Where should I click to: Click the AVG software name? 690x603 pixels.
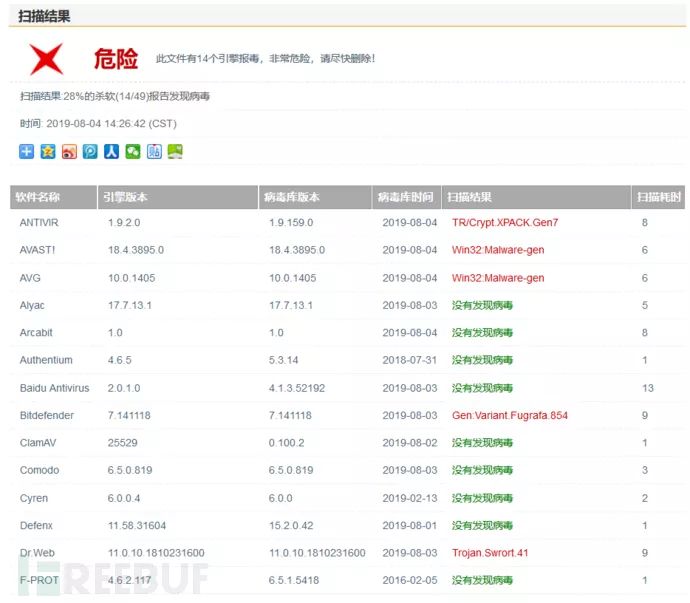(x=30, y=278)
